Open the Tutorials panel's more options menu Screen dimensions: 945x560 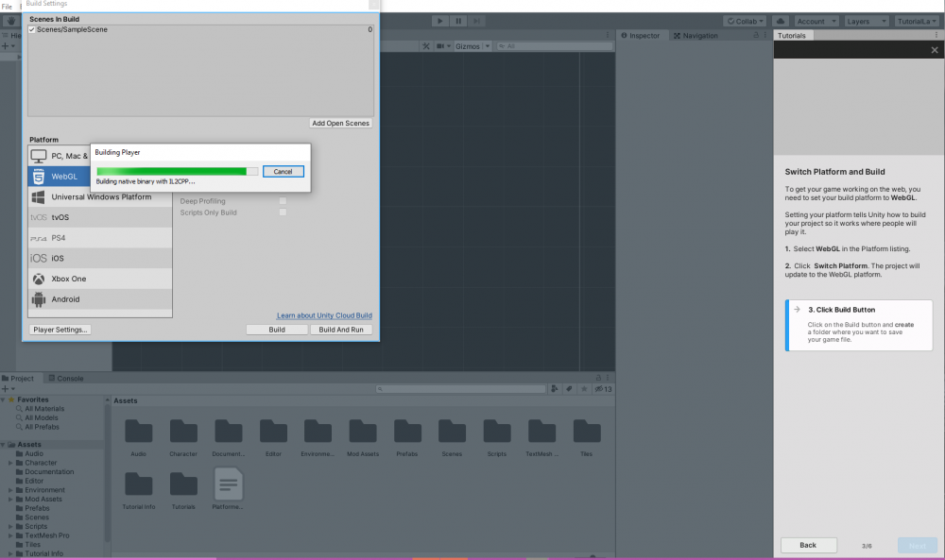[936, 36]
